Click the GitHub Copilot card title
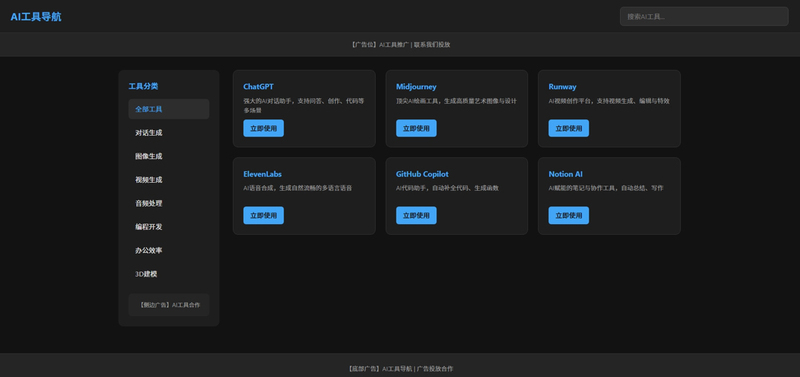The height and width of the screenshot is (377, 800). pyautogui.click(x=422, y=174)
